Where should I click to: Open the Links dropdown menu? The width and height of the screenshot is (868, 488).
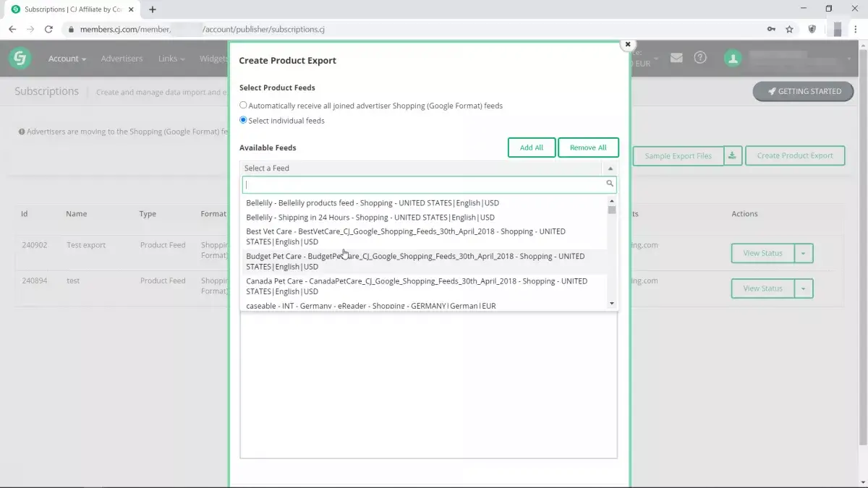click(x=171, y=59)
